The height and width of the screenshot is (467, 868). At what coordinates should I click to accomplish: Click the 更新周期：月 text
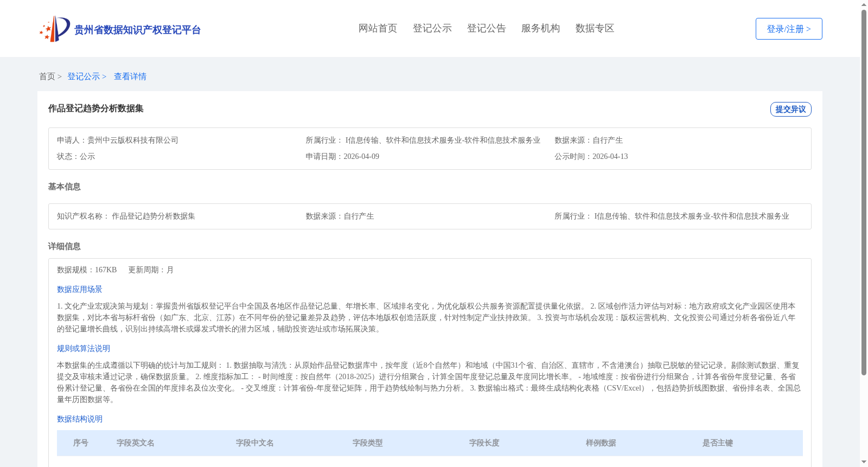tap(151, 270)
